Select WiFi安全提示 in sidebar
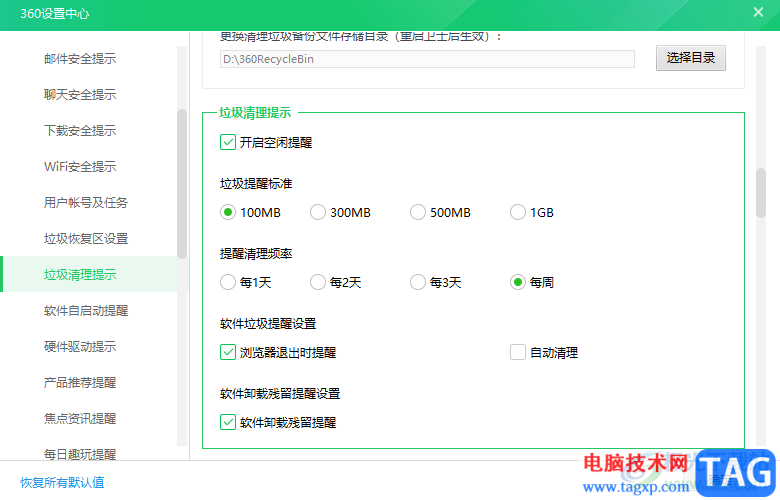Viewport: 780px width, 500px height. 80,166
